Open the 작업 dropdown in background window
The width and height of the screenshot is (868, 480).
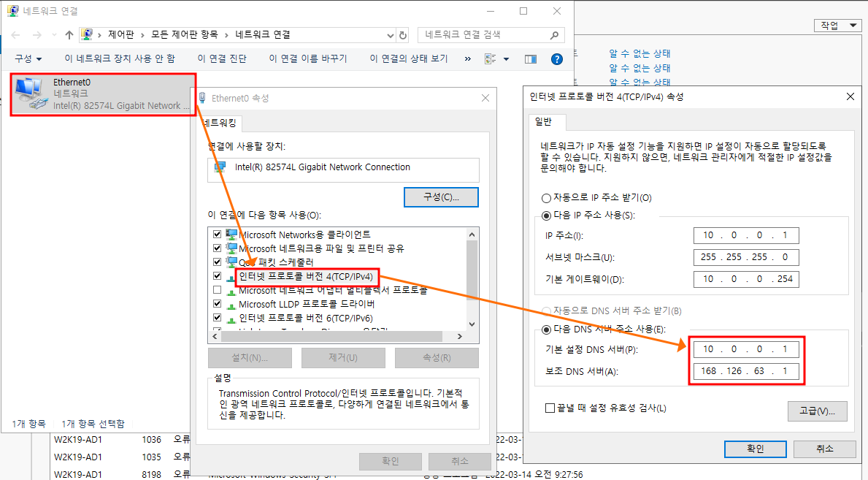click(x=837, y=26)
